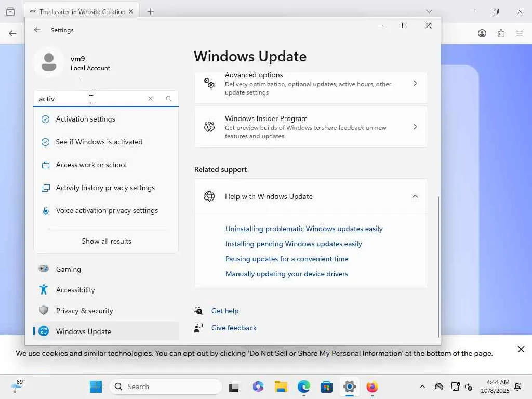Click globe icon beside Help with Windows Update

[x=209, y=196]
